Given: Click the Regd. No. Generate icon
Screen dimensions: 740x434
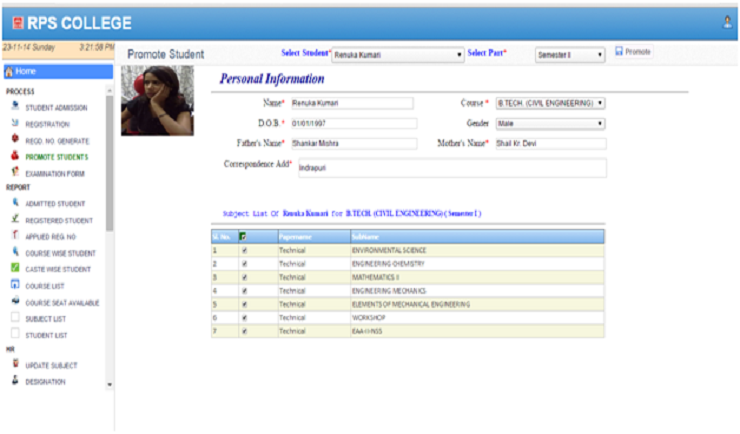Looking at the screenshot, I should pos(14,140).
